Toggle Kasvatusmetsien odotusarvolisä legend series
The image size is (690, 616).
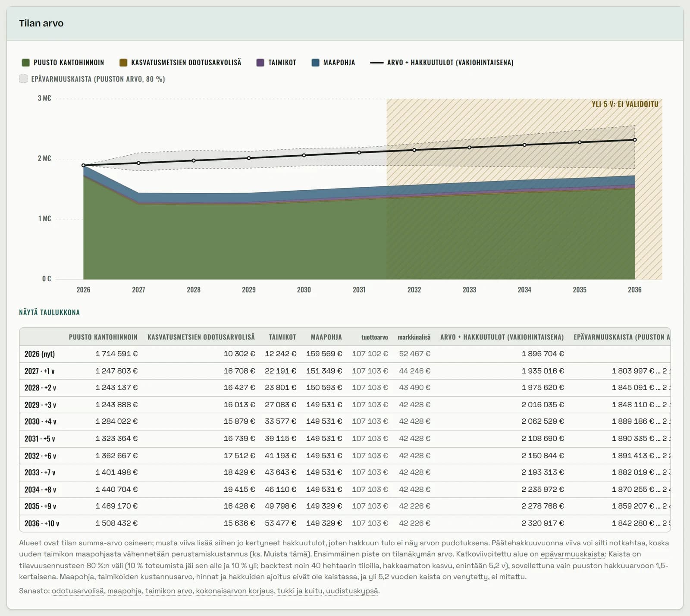180,63
